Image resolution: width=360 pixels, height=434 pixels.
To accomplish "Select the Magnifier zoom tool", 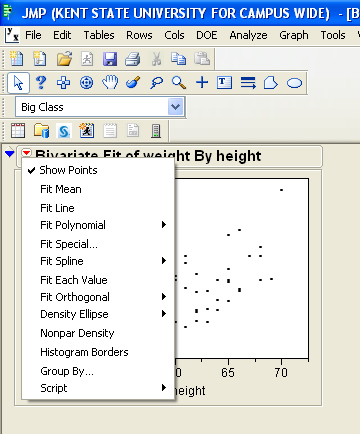I will pos(179,82).
